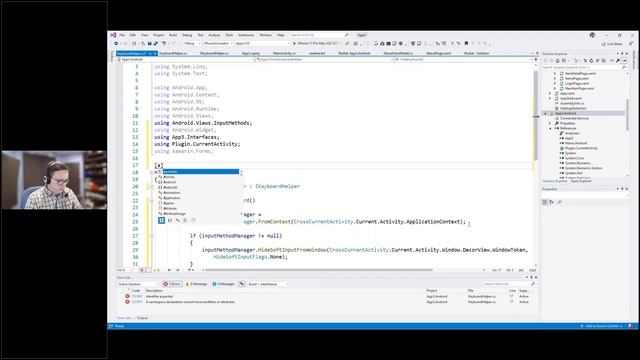The height and width of the screenshot is (360, 640).
Task: Click the Search (Ctrl+Q) box
Action: (x=319, y=35)
